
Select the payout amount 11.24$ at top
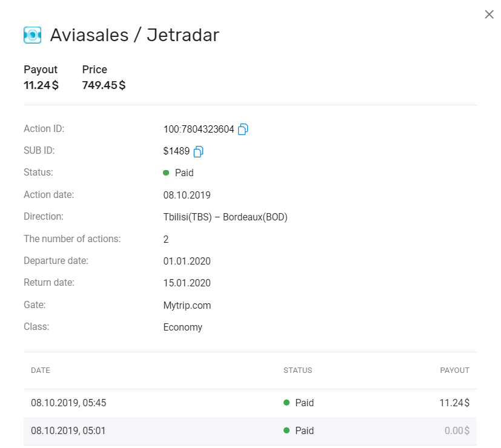(41, 85)
